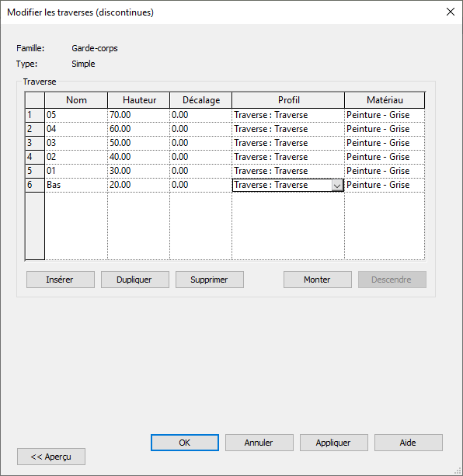Click the Dupliquer button
The width and height of the screenshot is (463, 476).
click(135, 280)
